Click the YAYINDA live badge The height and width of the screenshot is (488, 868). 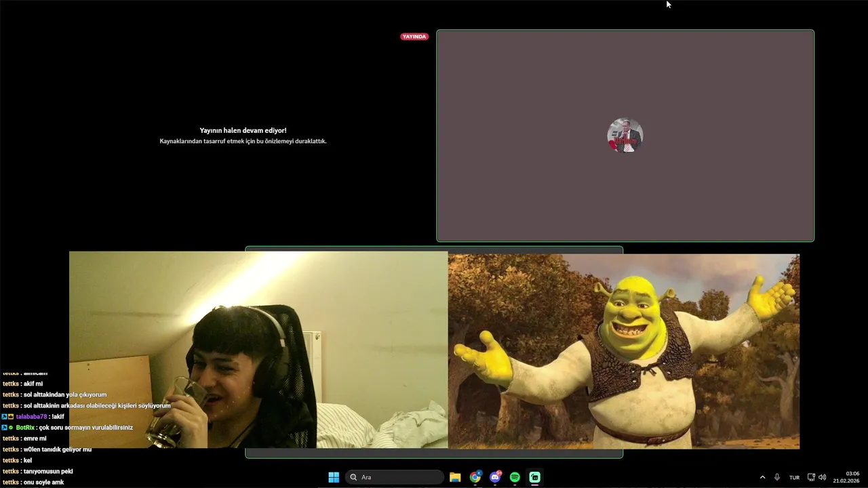414,37
